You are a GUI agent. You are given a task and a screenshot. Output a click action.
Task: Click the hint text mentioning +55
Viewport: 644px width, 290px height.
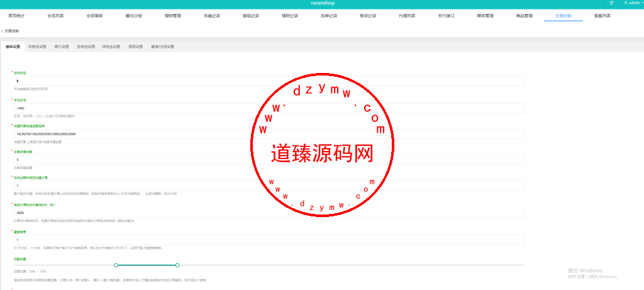(x=45, y=116)
